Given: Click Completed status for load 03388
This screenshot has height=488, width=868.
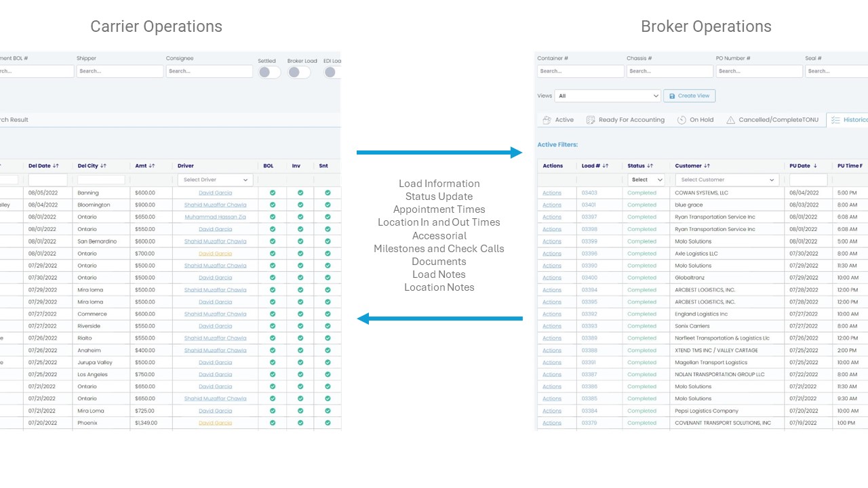Looking at the screenshot, I should pyautogui.click(x=642, y=350).
